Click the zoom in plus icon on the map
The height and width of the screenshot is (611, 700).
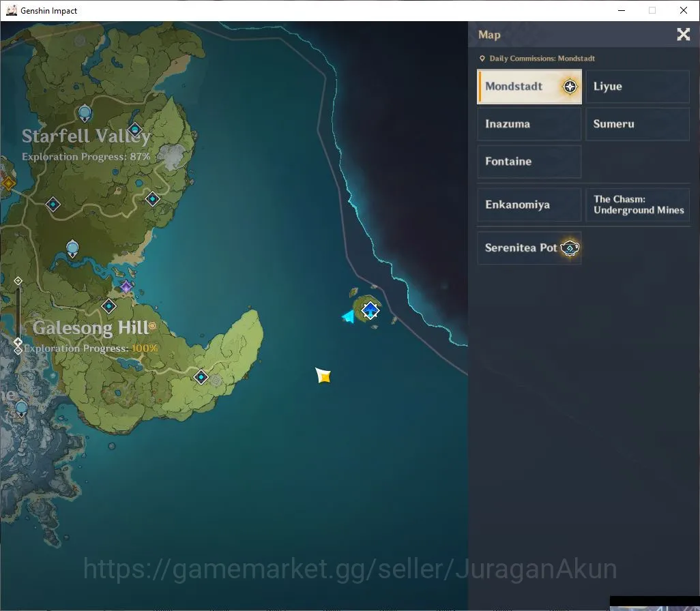(x=18, y=281)
